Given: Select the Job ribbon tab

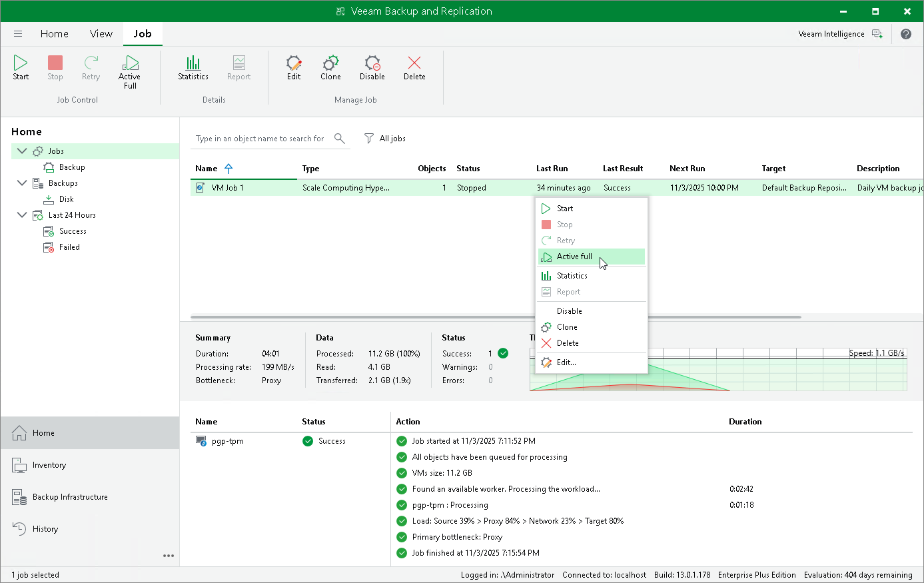Looking at the screenshot, I should (143, 34).
